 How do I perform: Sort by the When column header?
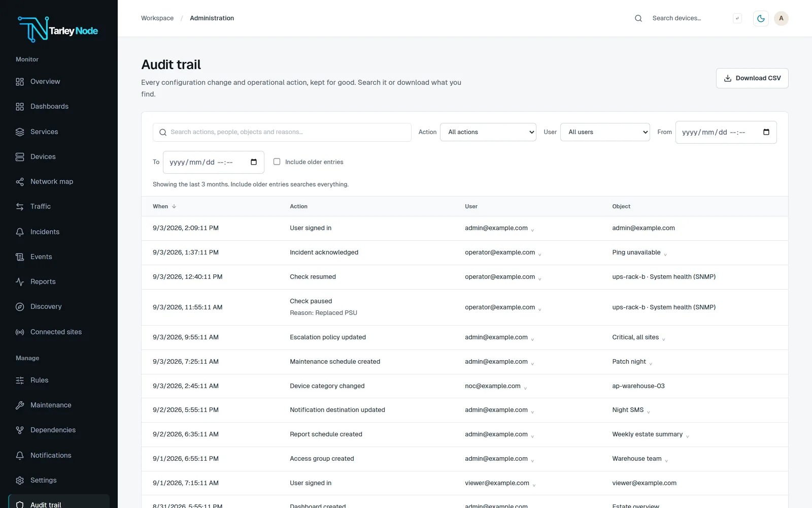click(164, 206)
